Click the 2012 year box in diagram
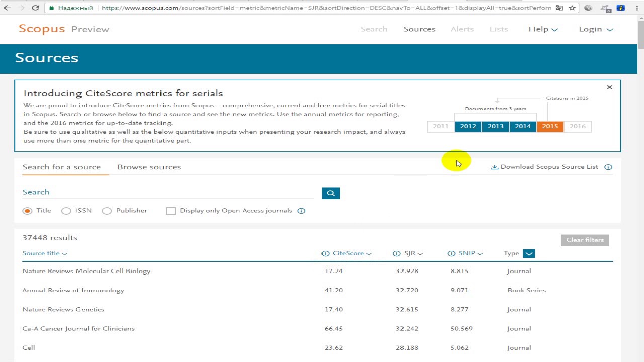The image size is (644, 362). tap(468, 126)
